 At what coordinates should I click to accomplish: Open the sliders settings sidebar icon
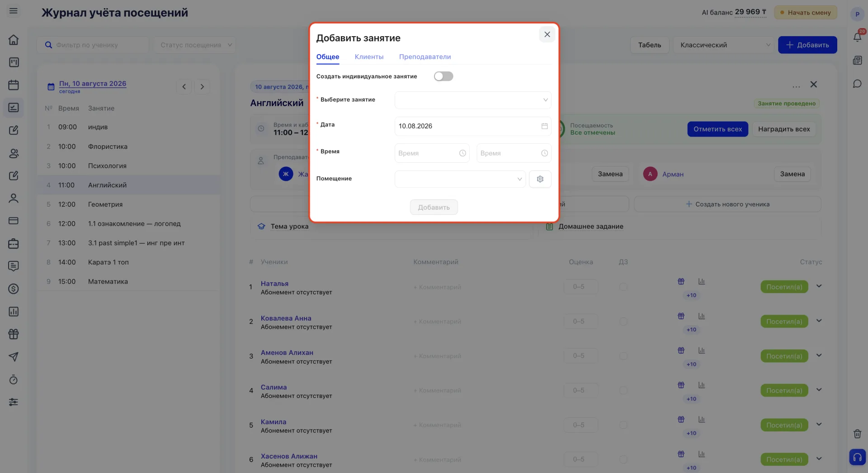(x=14, y=402)
